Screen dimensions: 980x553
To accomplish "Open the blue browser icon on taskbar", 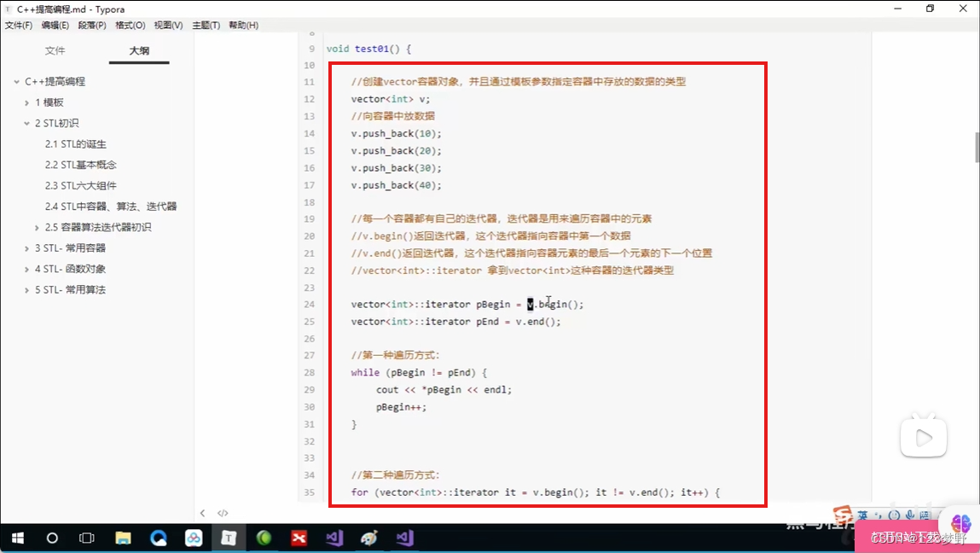I will coord(158,538).
